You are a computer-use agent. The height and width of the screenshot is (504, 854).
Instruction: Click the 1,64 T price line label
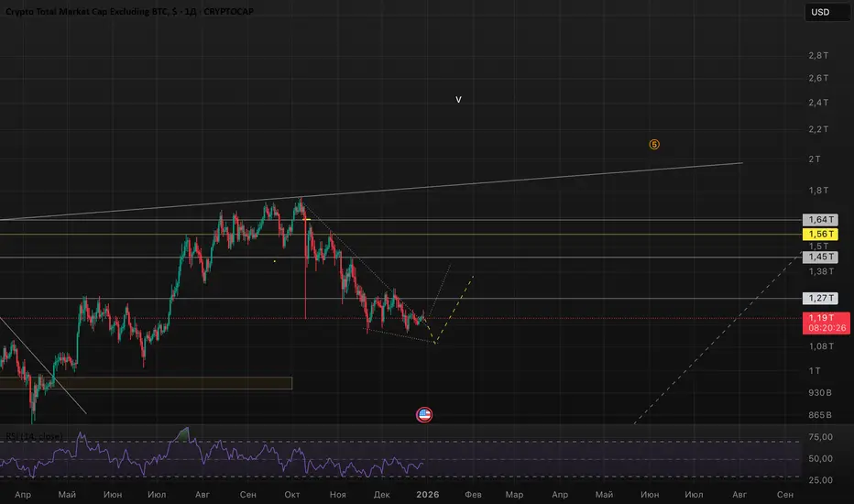click(820, 220)
